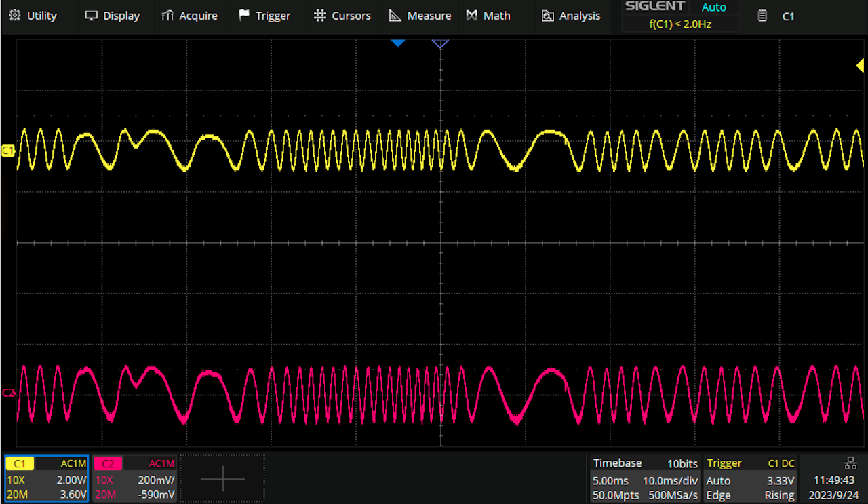
Task: Click the plus box to add channel
Action: click(222, 478)
